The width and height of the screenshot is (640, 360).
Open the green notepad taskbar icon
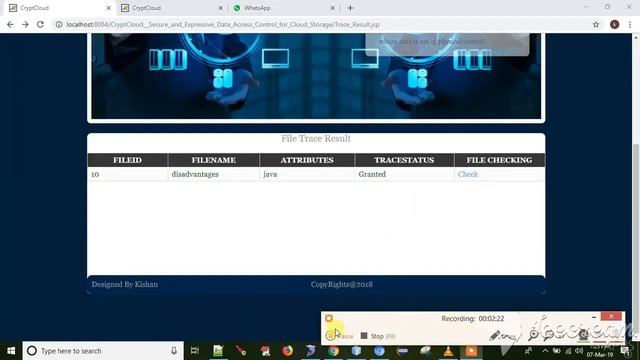218,351
